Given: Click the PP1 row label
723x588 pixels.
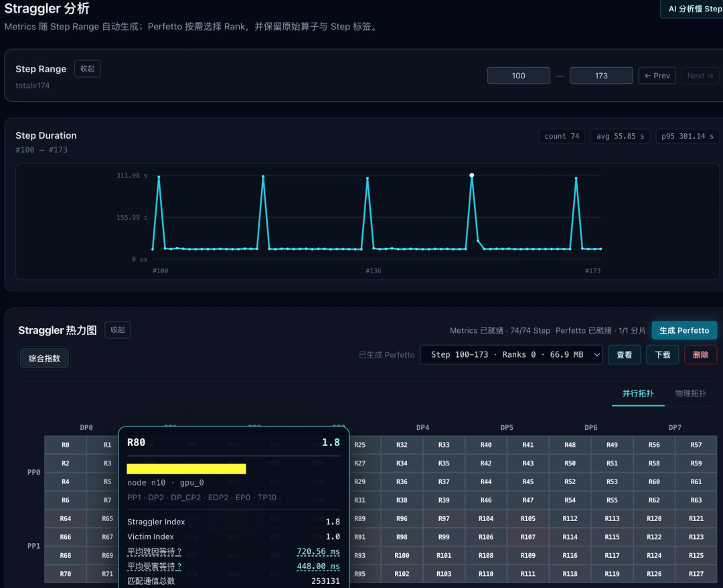Looking at the screenshot, I should tap(33, 546).
